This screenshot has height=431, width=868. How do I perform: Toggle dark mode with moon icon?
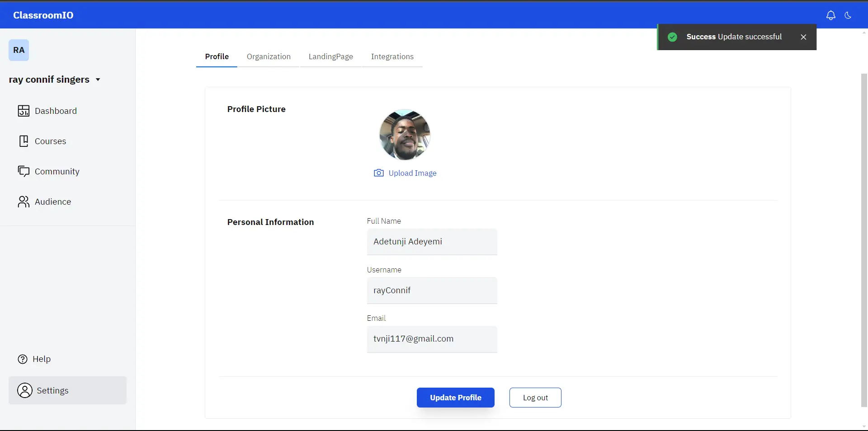coord(848,15)
